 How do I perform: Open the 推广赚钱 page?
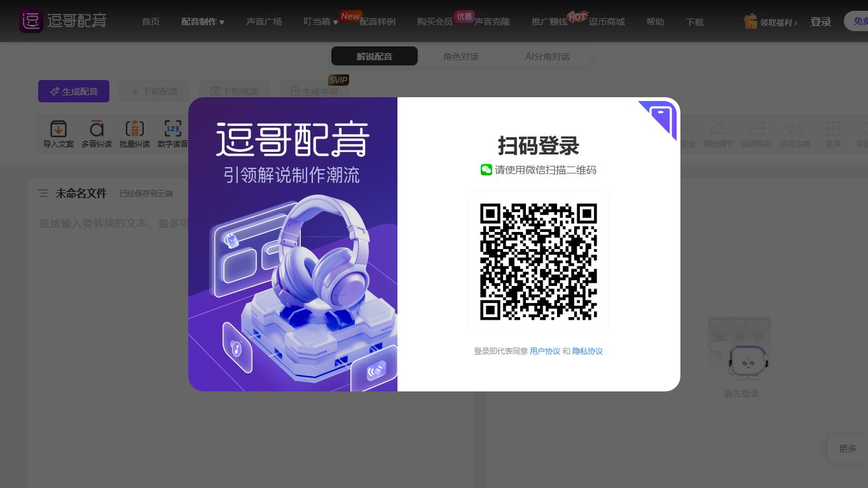coord(549,22)
